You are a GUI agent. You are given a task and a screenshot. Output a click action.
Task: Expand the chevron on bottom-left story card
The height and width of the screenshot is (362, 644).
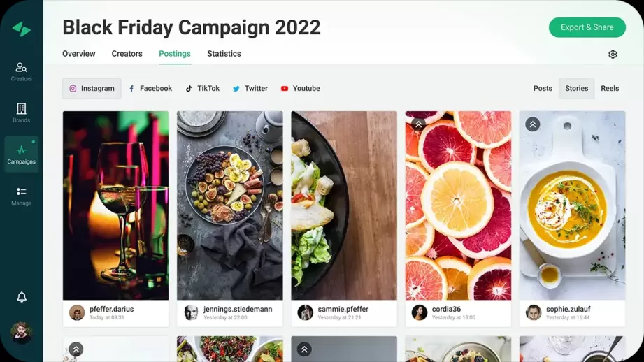[x=76, y=349]
